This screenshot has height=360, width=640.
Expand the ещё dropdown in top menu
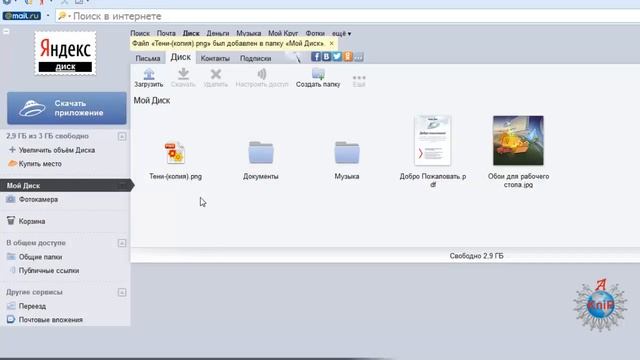pyautogui.click(x=341, y=33)
